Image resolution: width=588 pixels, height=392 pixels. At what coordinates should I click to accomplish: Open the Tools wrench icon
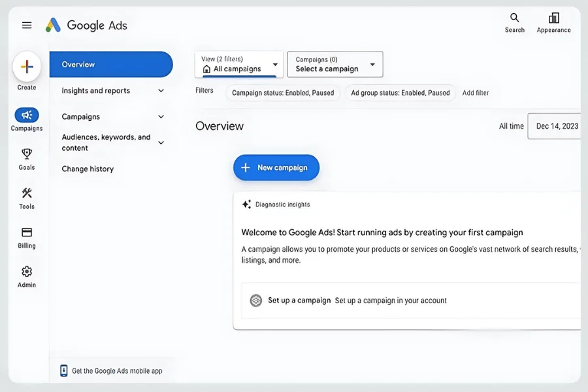[27, 193]
